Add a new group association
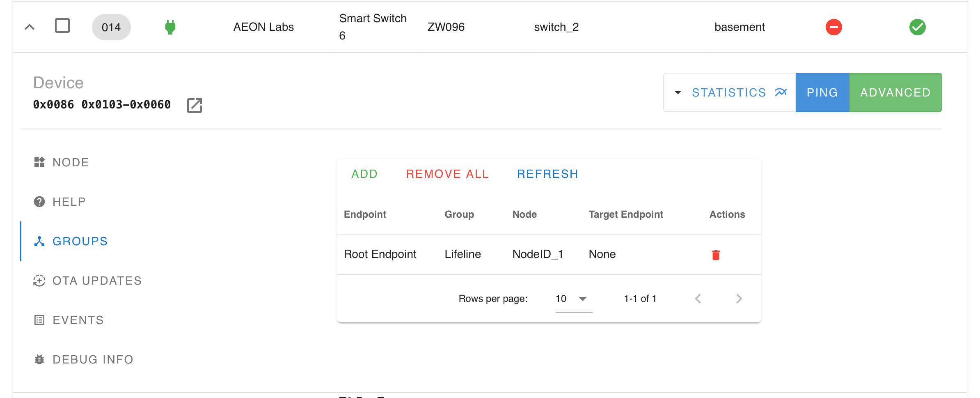 [x=364, y=174]
